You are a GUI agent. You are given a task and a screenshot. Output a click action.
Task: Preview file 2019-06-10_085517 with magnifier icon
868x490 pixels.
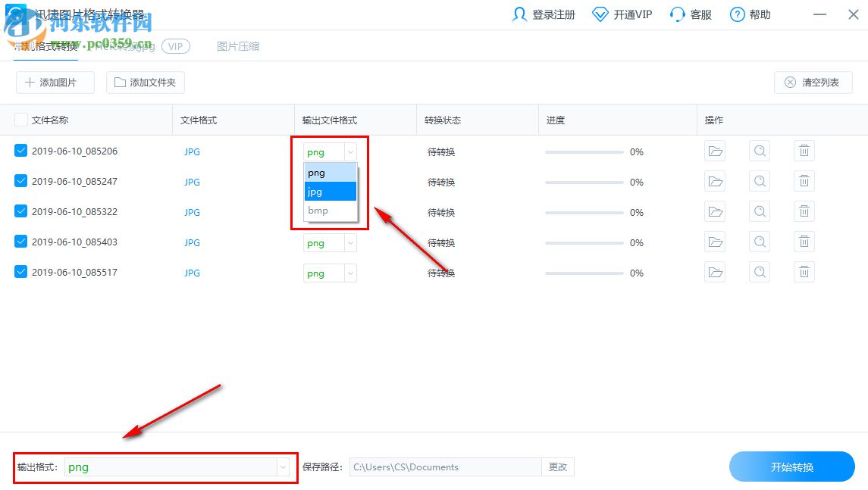[x=760, y=273]
